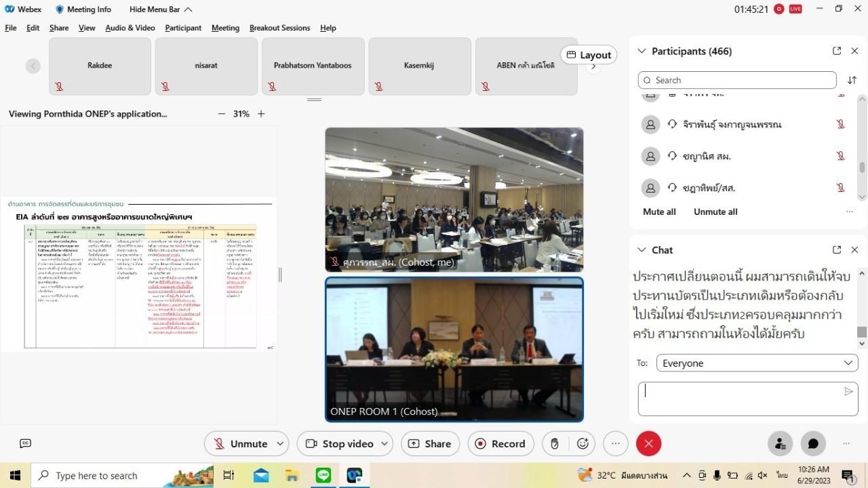Open the Breakout Sessions menu

coord(279,28)
